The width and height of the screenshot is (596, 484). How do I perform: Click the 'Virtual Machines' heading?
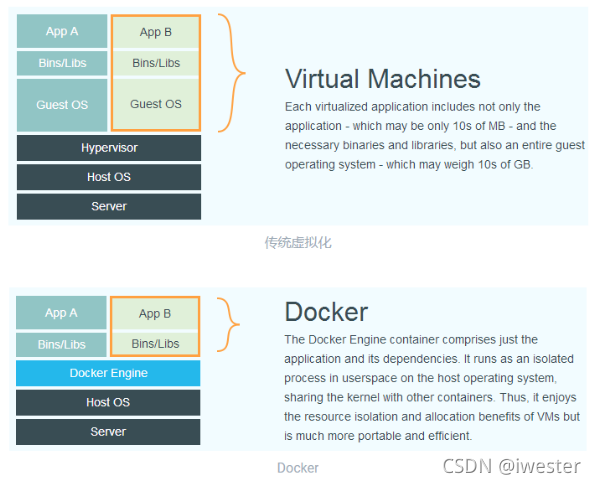pyautogui.click(x=383, y=79)
